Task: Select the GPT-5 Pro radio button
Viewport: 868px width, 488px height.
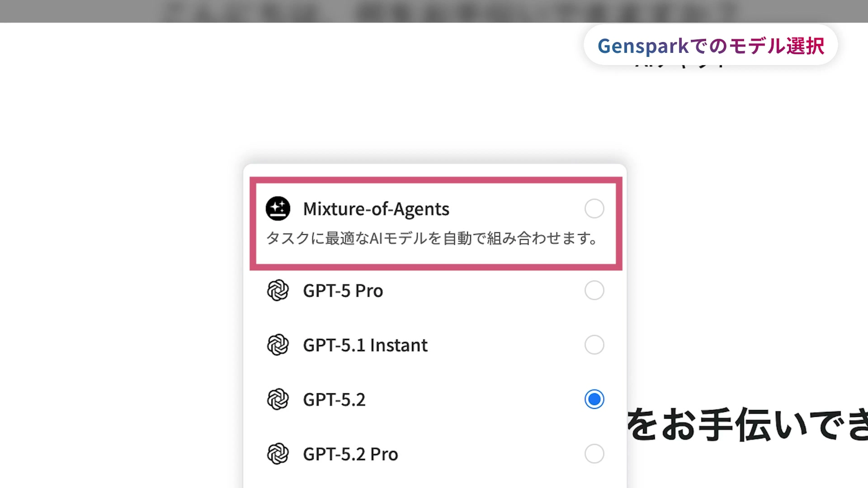Action: [x=594, y=290]
